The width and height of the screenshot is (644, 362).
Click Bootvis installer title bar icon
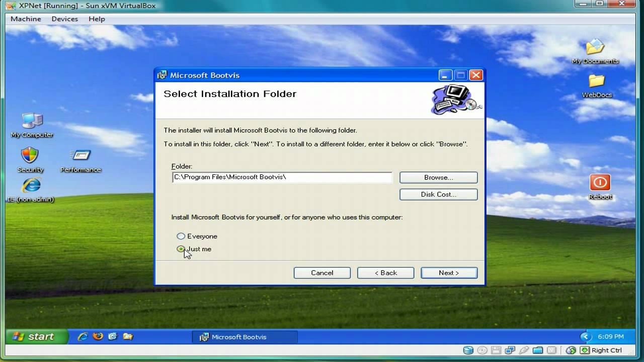coord(162,75)
